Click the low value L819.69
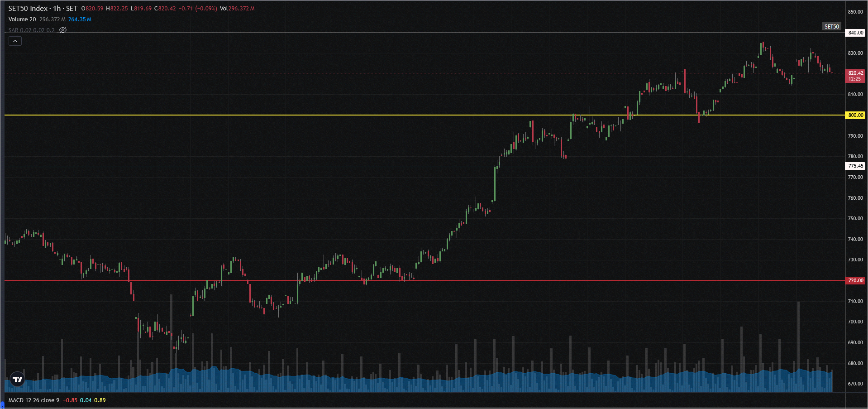 (141, 9)
